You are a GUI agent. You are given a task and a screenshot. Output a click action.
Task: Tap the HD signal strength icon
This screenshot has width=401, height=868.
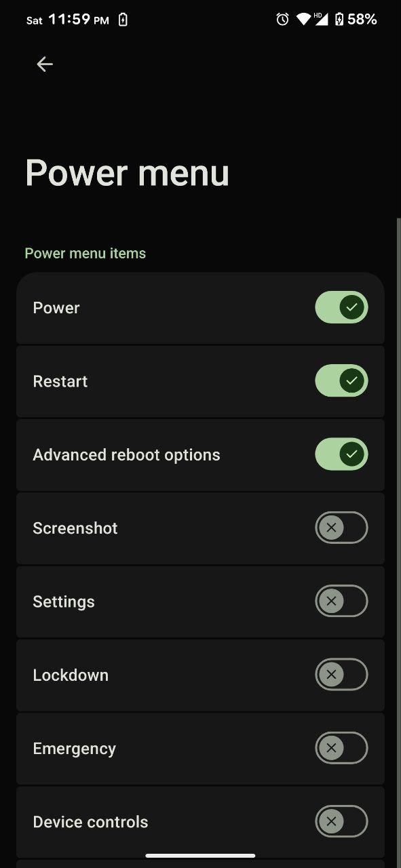(x=321, y=19)
